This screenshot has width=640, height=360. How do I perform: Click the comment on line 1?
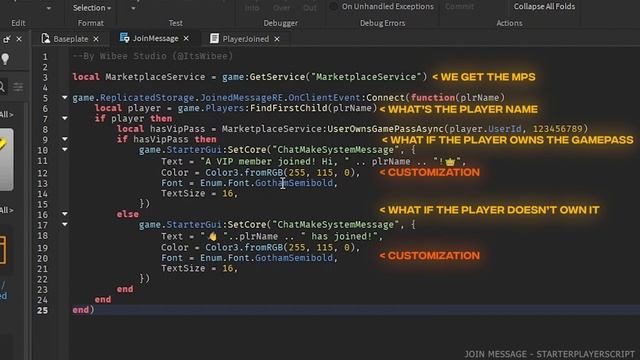(x=153, y=56)
